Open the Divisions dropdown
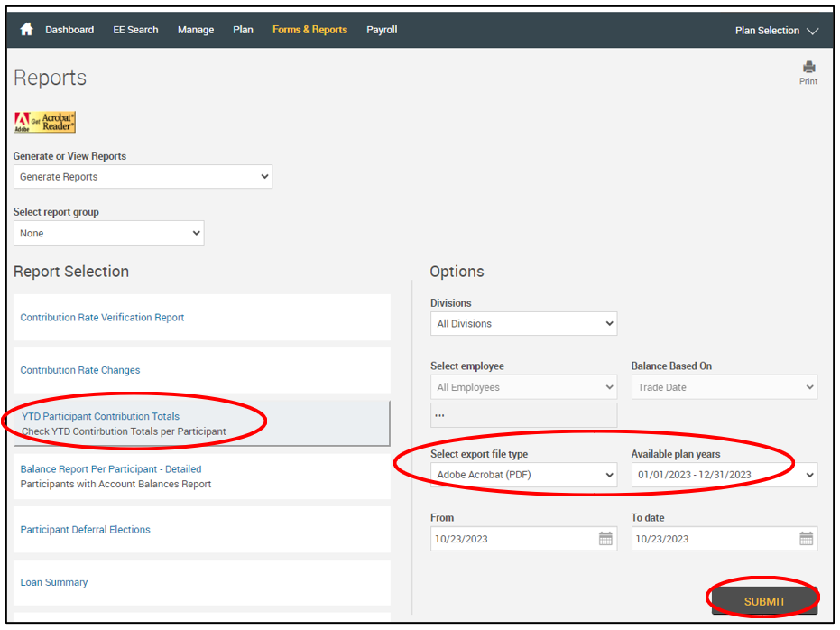The height and width of the screenshot is (630, 840). tap(523, 323)
